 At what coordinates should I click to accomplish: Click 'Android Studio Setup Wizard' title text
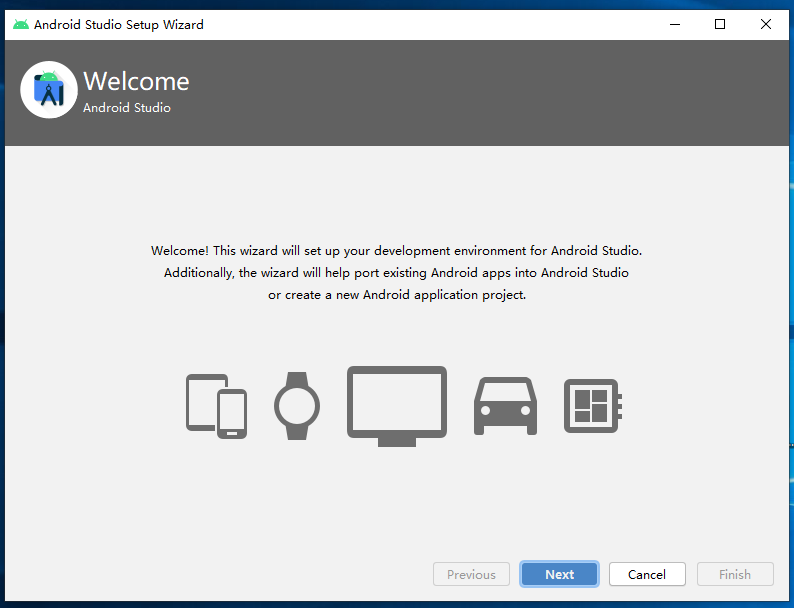[x=118, y=24]
